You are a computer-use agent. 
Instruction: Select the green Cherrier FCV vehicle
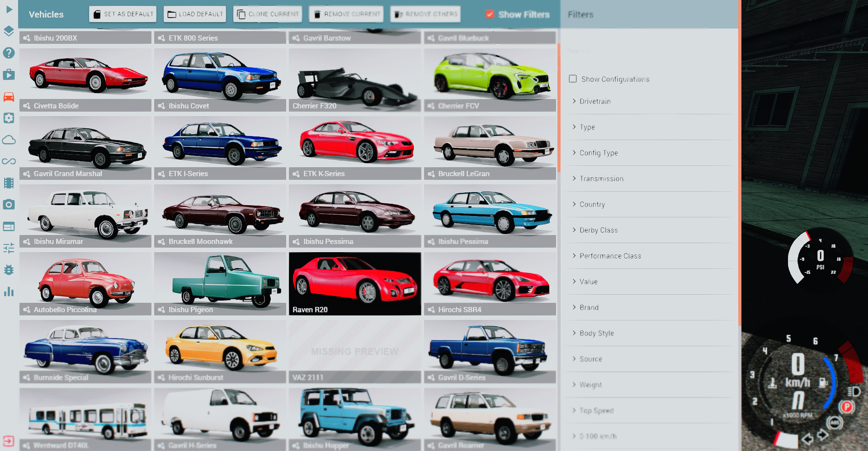(490, 80)
